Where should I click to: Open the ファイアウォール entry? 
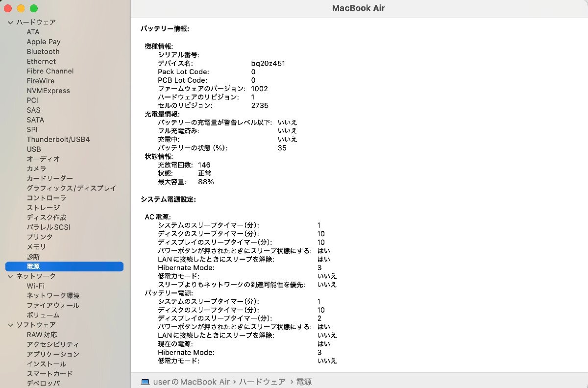coord(53,305)
